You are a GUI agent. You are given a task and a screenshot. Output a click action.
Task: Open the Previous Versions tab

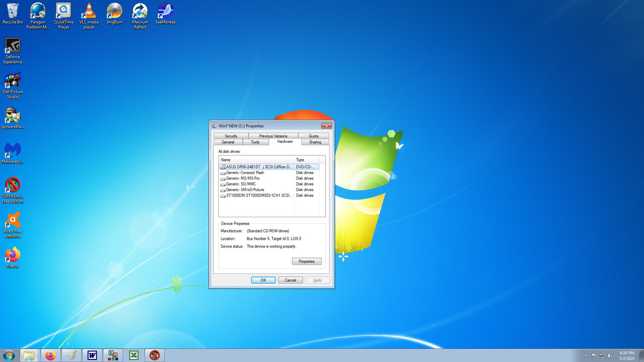[273, 136]
